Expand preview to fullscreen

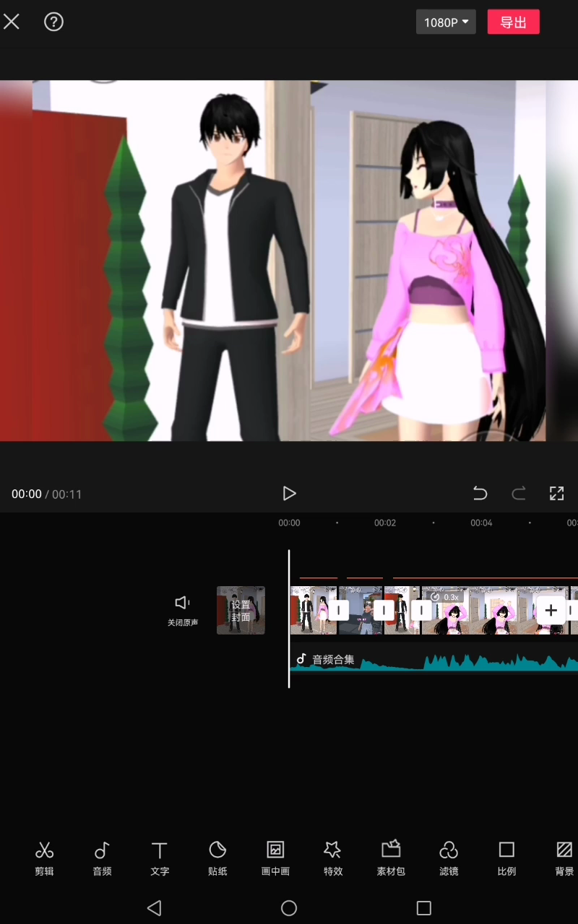coord(556,494)
